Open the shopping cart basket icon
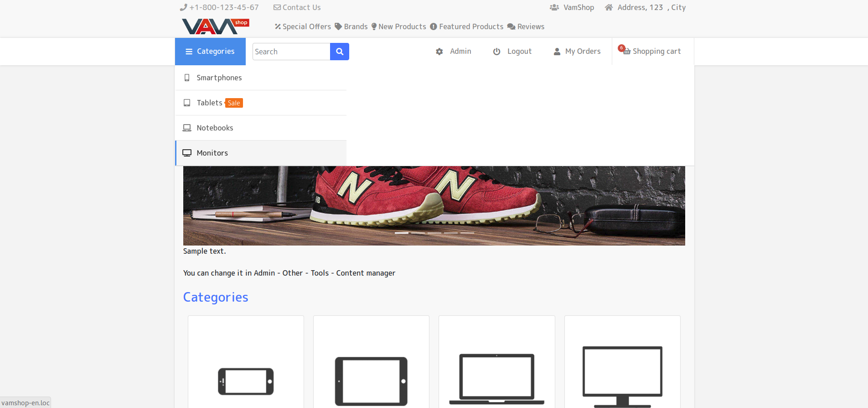 click(x=627, y=51)
